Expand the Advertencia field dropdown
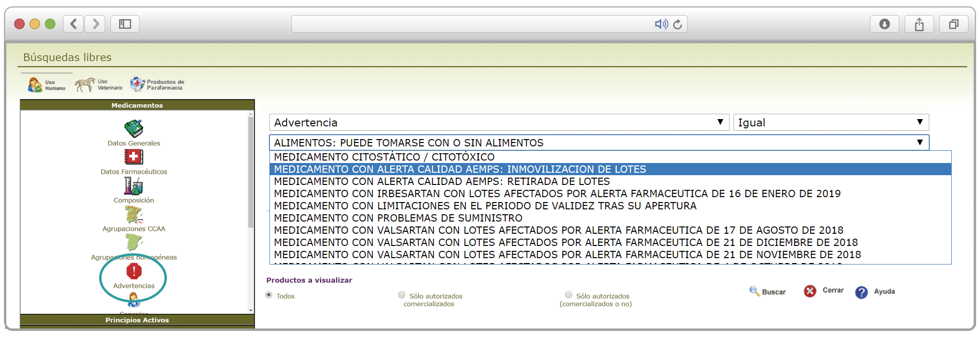This screenshot has height=346, width=980. point(720,122)
